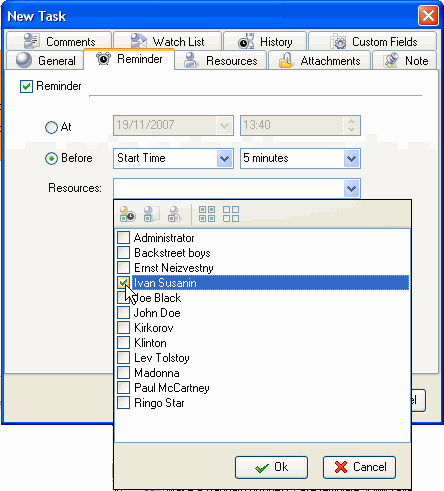Collapse the Resources dropdown arrow
444x491 pixels.
point(351,189)
